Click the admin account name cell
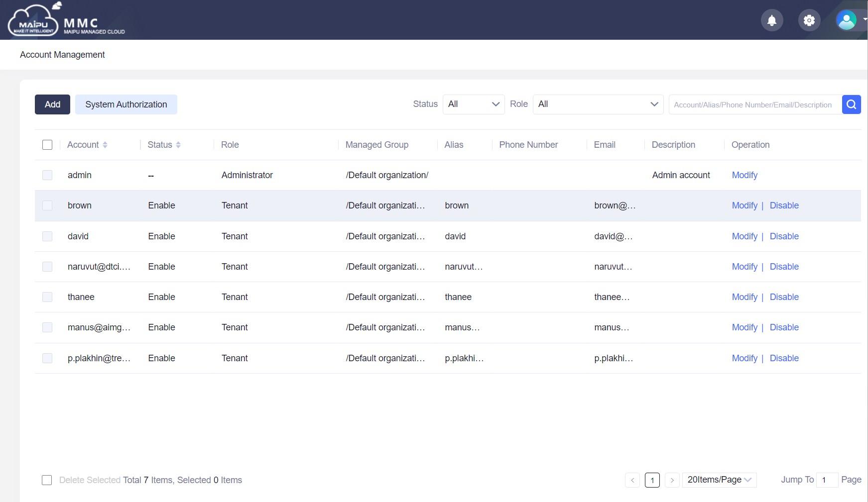The height and width of the screenshot is (502, 868). 80,175
